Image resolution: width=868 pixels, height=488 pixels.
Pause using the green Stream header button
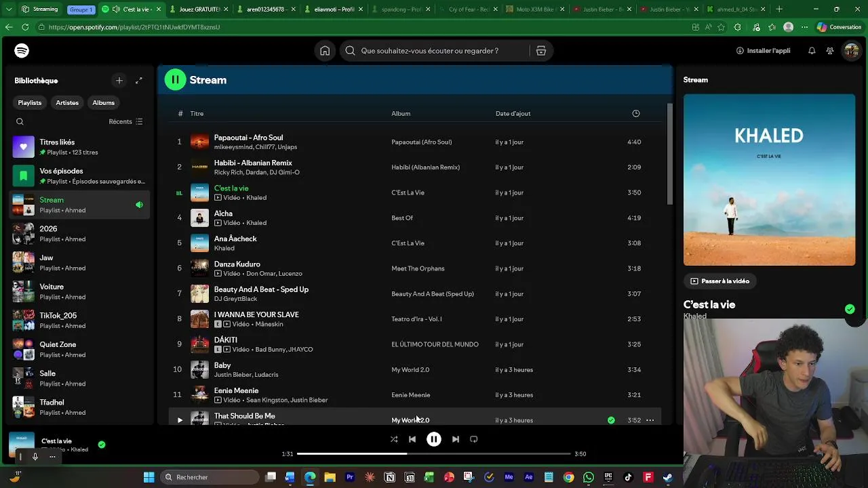point(175,80)
